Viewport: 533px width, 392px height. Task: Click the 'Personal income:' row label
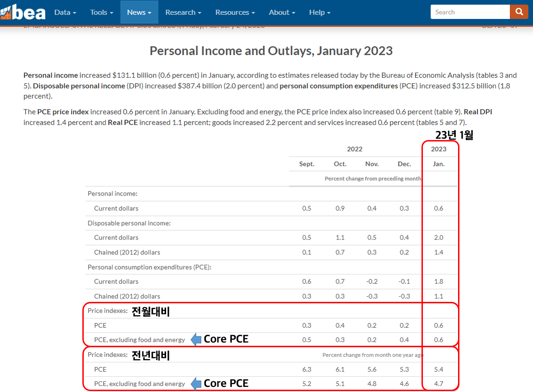(112, 194)
